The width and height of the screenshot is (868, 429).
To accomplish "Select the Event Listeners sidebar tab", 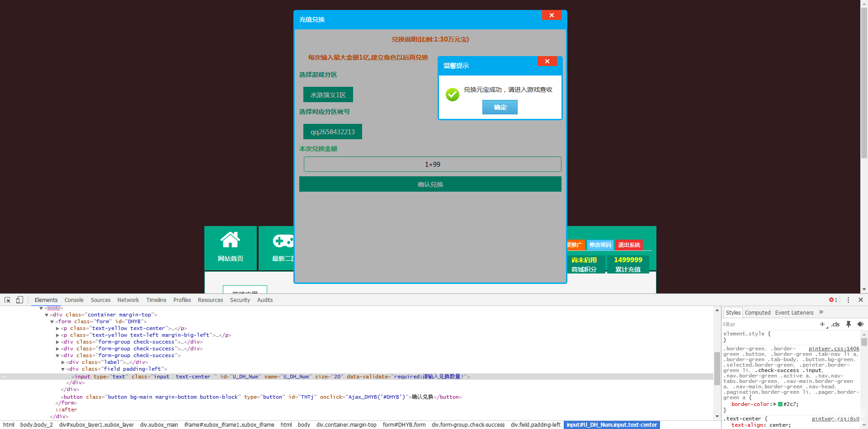I will point(794,312).
